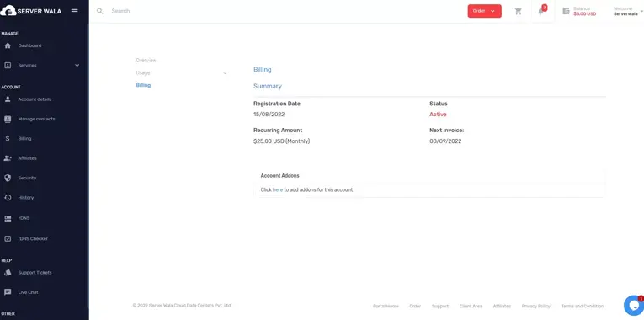Open the Privacy Policy footer link
This screenshot has width=644, height=320.
pyautogui.click(x=536, y=306)
